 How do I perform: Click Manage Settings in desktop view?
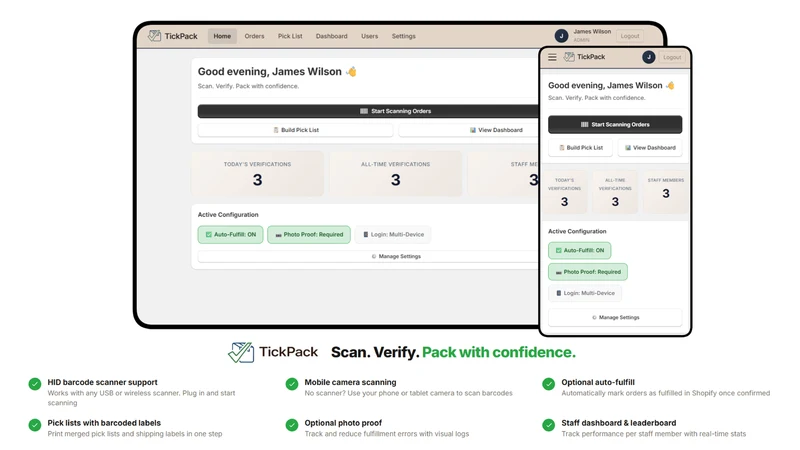(368, 257)
